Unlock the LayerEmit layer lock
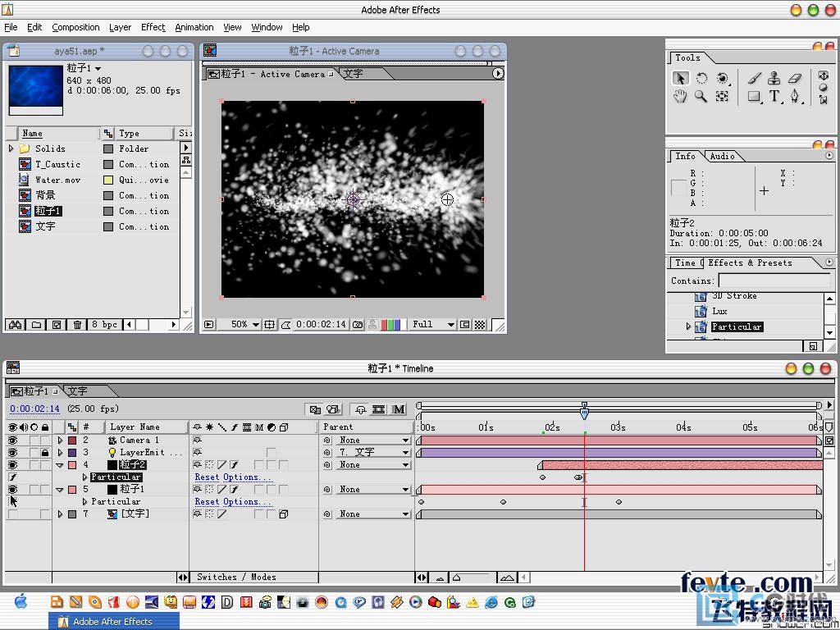 (x=45, y=453)
